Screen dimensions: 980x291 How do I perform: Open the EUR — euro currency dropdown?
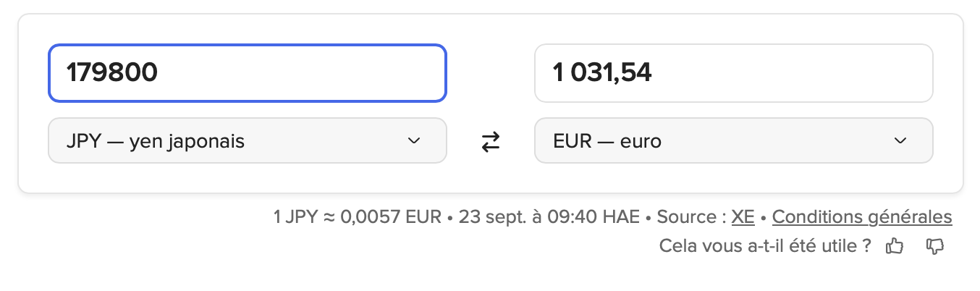click(x=733, y=141)
